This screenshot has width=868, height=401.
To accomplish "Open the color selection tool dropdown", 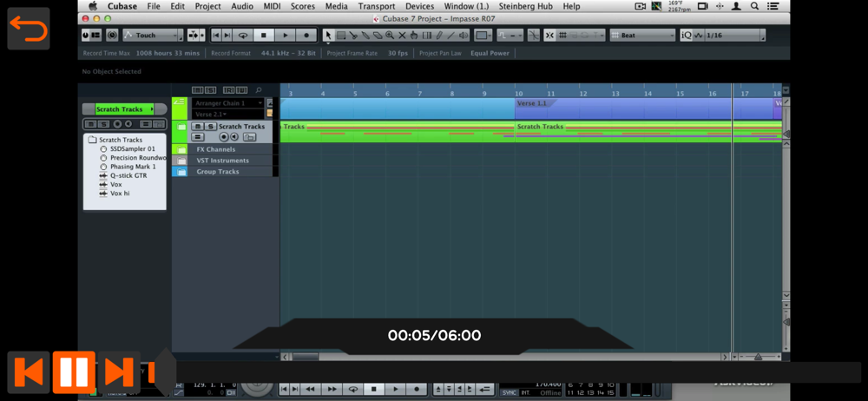I will (483, 35).
